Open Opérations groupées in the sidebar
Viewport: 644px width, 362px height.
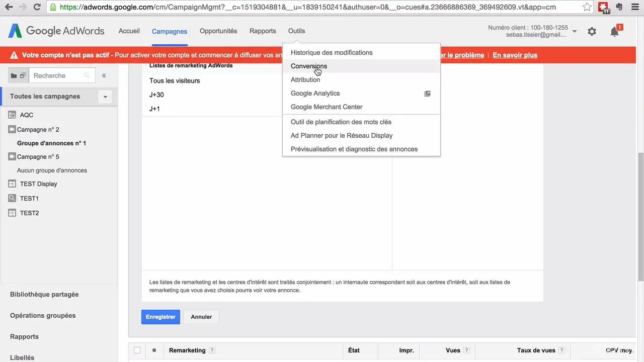(43, 315)
